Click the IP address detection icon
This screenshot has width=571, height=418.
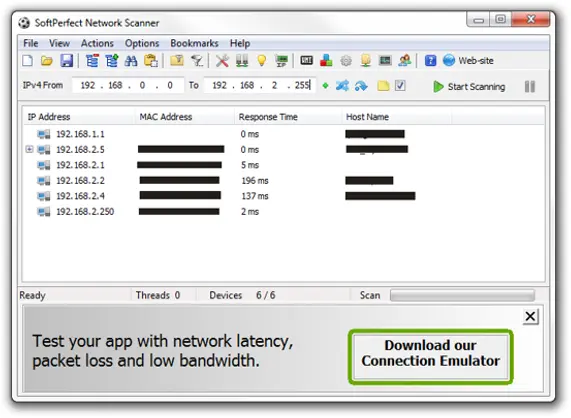281,61
